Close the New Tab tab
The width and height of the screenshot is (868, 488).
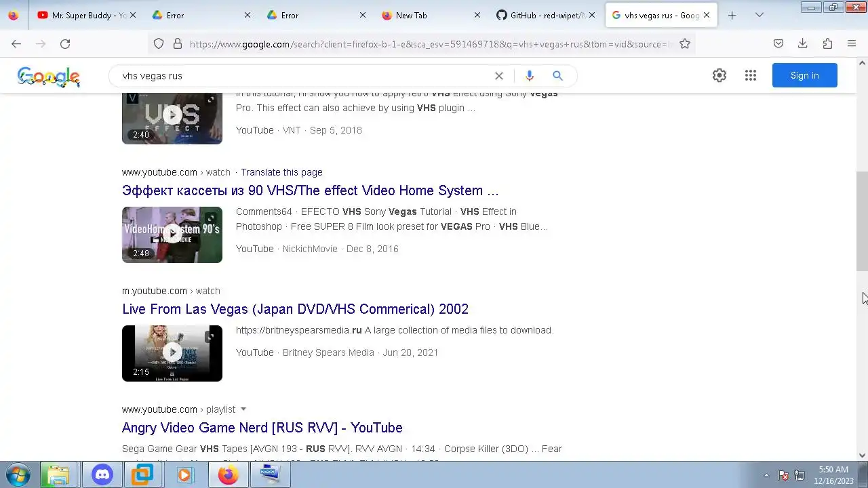[477, 15]
